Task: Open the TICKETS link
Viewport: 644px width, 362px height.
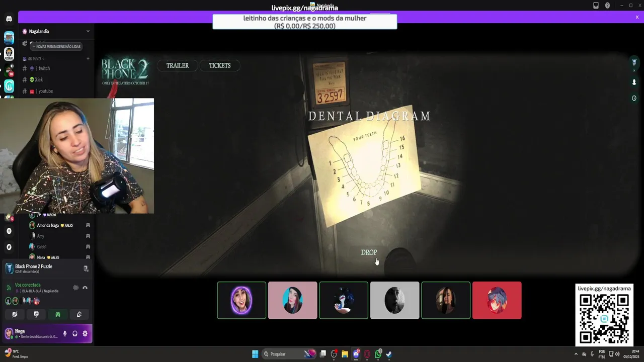Action: point(220,65)
